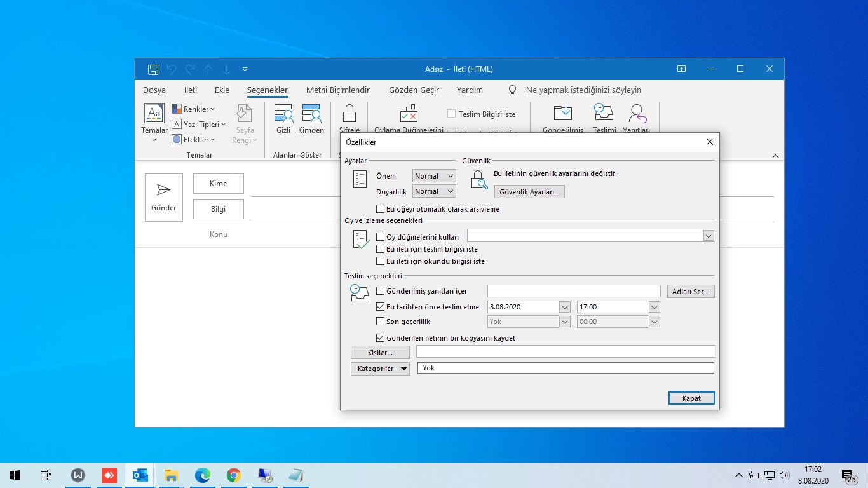Switch to the Ekle tab
Viewport: 868px width, 488px height.
222,90
